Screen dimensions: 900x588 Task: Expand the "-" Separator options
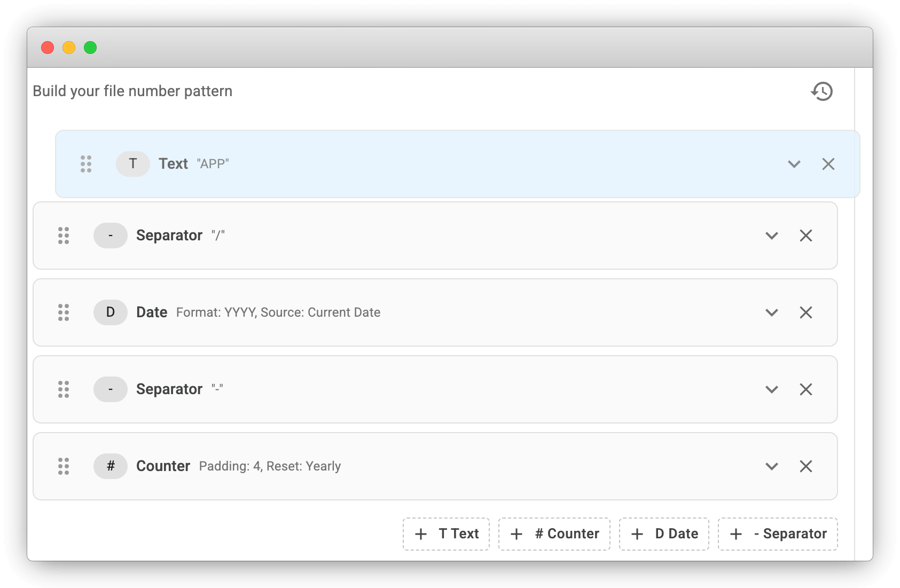pyautogui.click(x=771, y=389)
